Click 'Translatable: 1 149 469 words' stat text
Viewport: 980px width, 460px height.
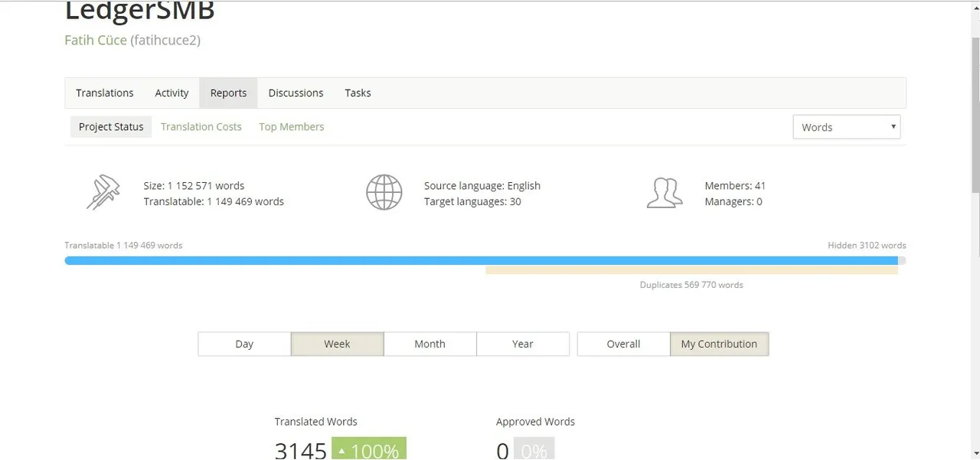pyautogui.click(x=214, y=201)
